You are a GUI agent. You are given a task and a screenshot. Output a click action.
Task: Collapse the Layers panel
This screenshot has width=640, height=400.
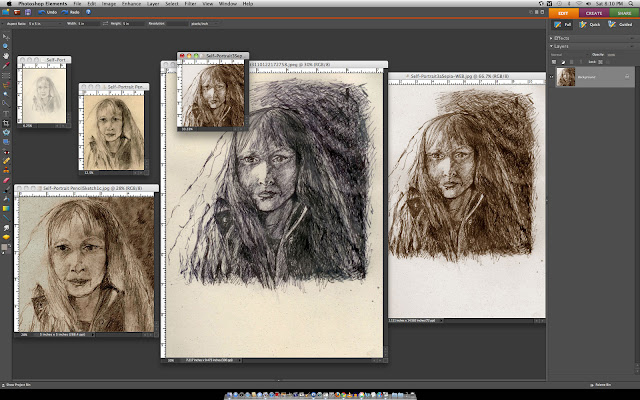coord(552,46)
